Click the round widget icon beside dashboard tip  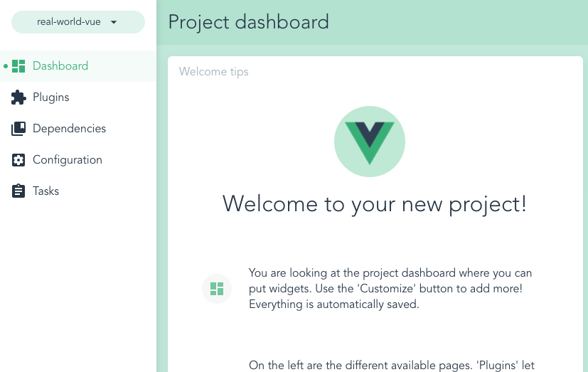217,289
